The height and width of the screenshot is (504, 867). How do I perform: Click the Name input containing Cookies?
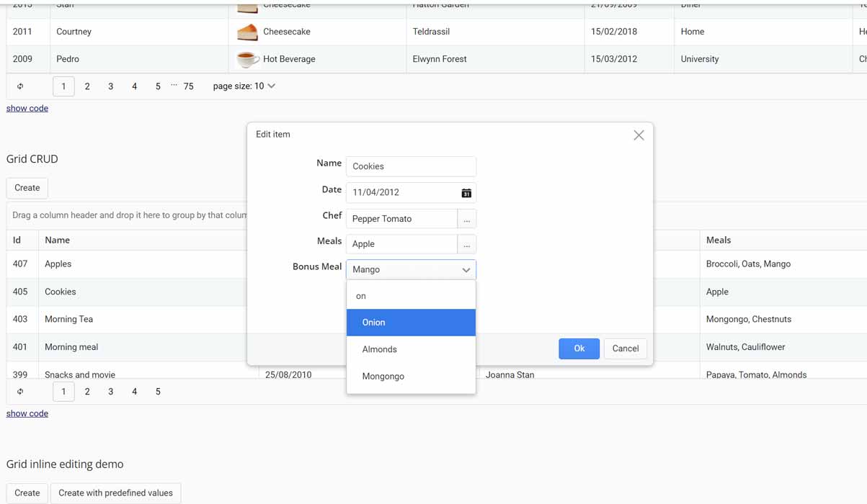tap(411, 166)
